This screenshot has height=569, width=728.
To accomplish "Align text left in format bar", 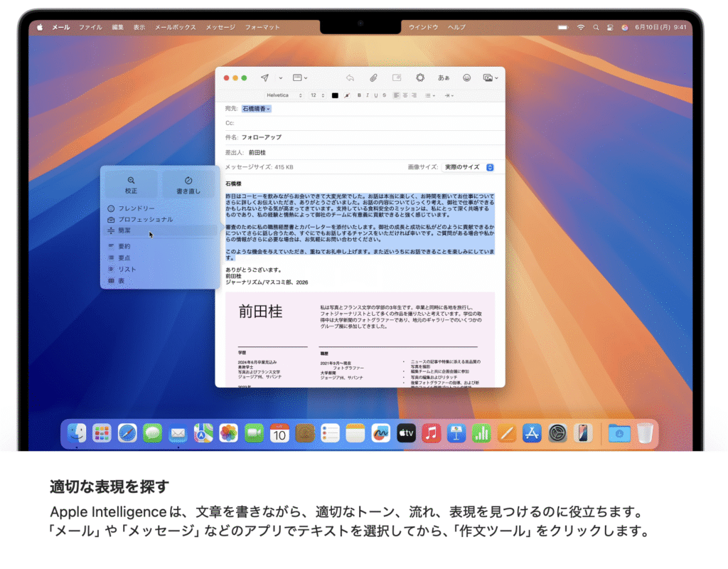I will click(x=396, y=95).
